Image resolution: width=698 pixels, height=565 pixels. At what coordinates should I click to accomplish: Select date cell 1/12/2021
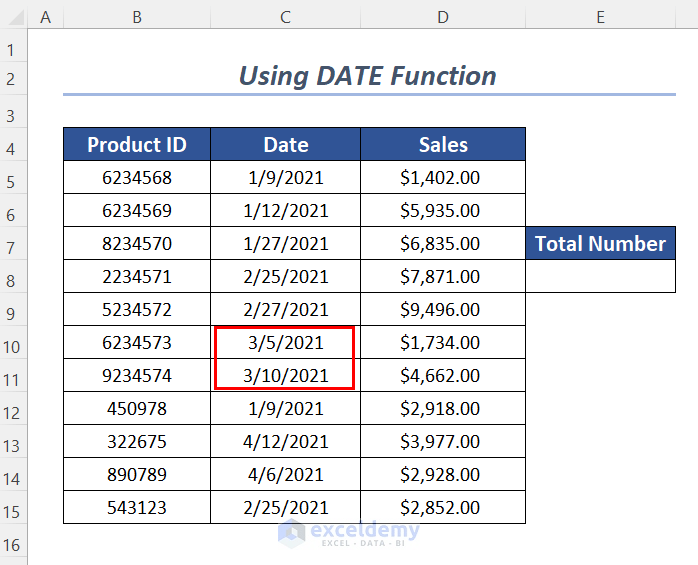285,210
